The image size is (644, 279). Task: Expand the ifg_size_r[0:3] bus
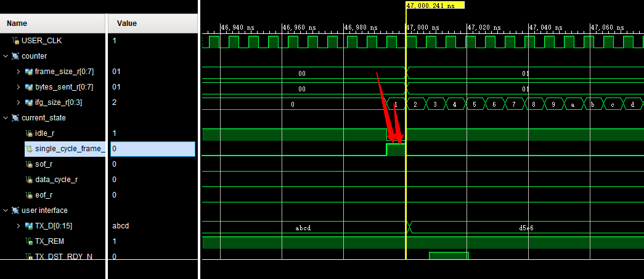coord(18,102)
